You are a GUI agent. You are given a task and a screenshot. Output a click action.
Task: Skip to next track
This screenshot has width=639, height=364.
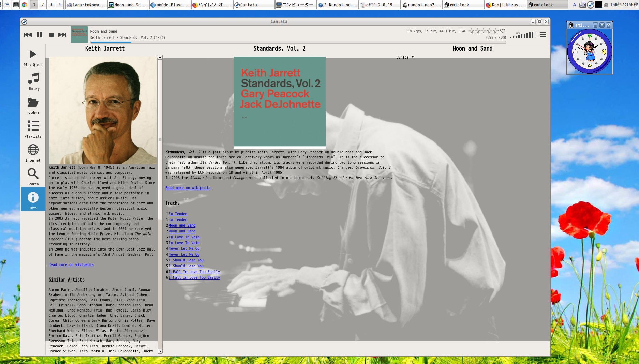[62, 35]
